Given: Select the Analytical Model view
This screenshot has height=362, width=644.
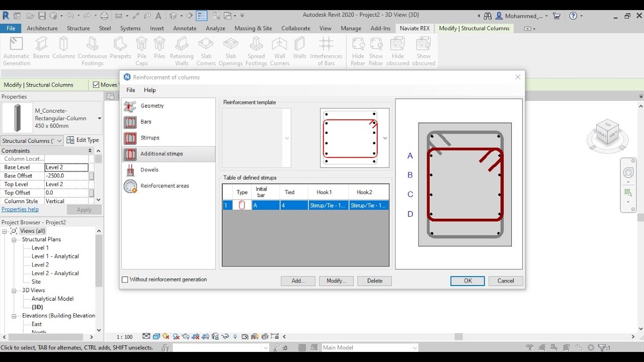Looking at the screenshot, I should (x=52, y=299).
